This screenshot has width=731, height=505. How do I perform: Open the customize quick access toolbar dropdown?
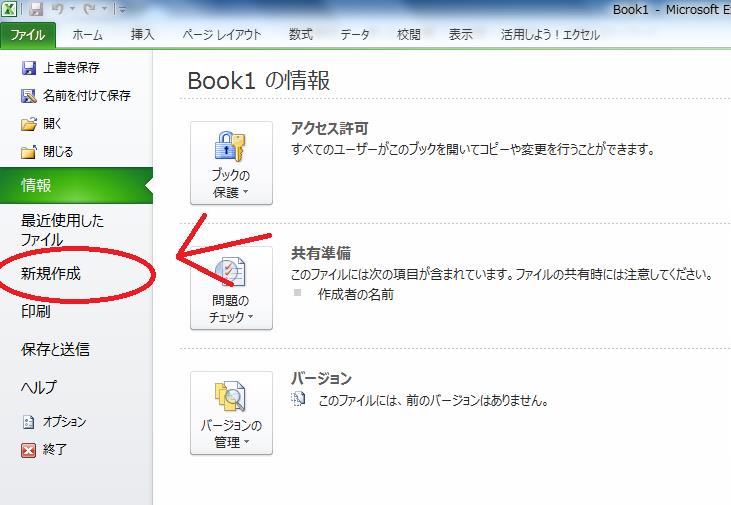click(122, 9)
